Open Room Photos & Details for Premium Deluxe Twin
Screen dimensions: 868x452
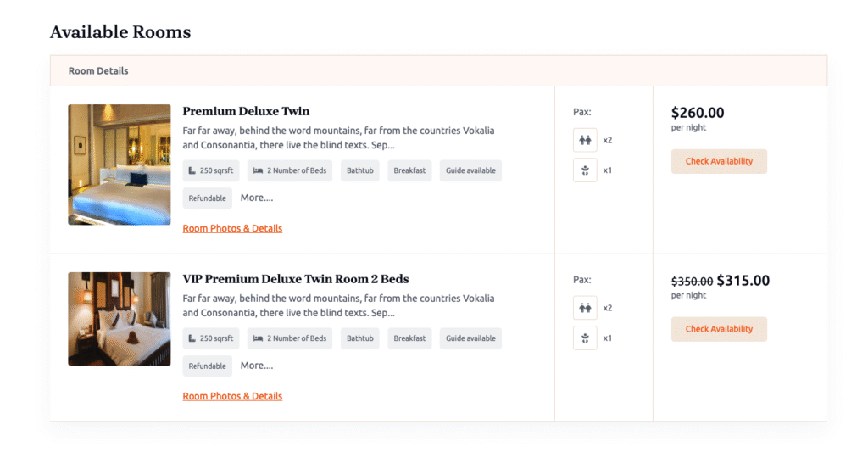(232, 228)
